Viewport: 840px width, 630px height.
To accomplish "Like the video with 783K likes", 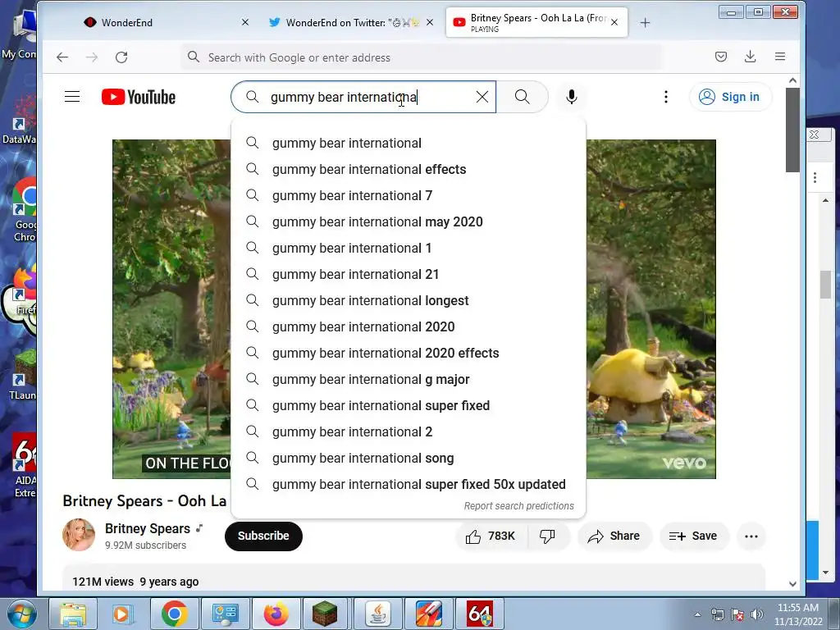I will [x=491, y=536].
